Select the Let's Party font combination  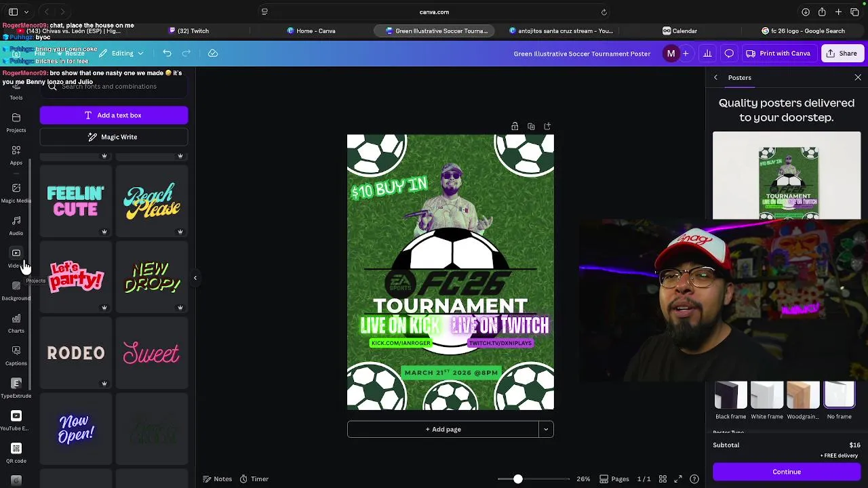(76, 277)
